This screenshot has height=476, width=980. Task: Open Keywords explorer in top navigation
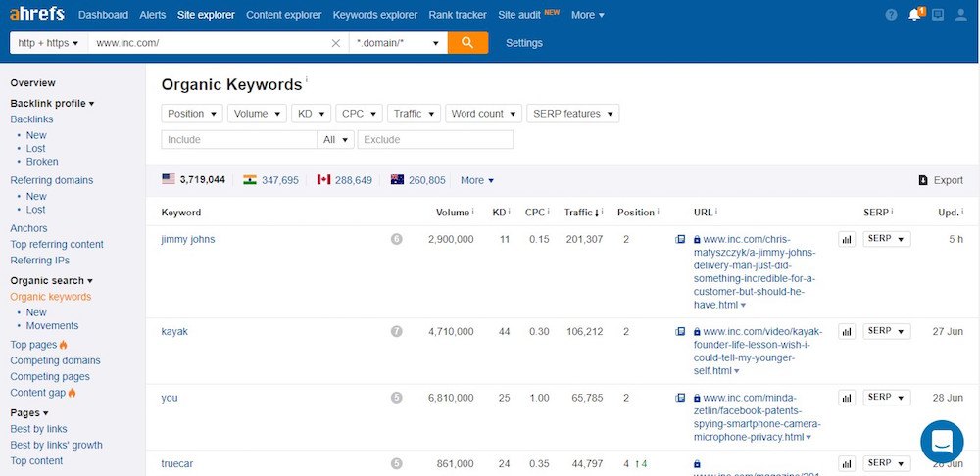[x=375, y=15]
